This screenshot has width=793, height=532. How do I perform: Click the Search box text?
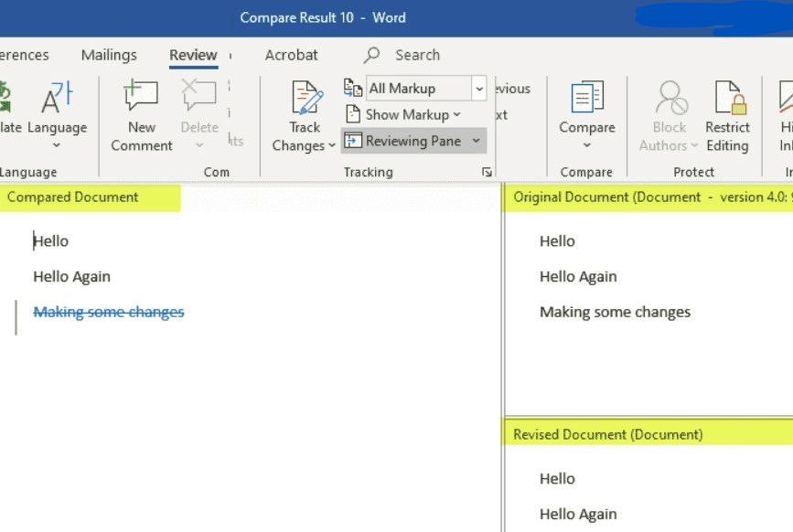click(417, 55)
